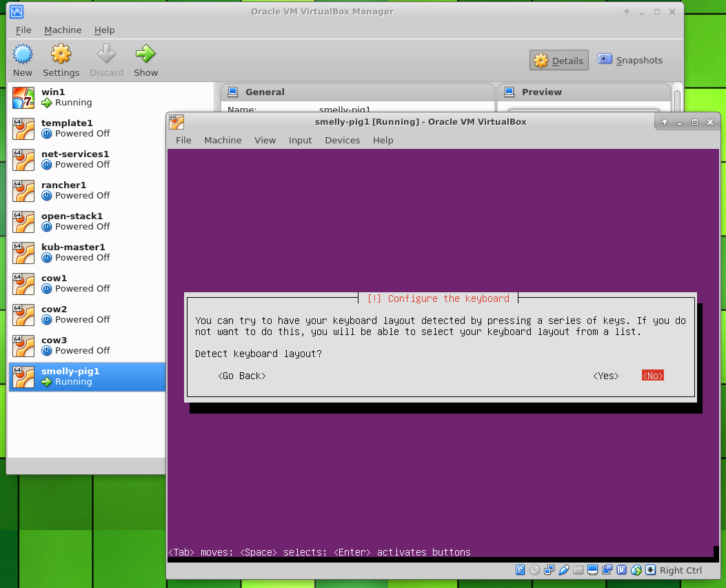Screen dimensions: 726x588
Task: Select the open-stack1 VM entry
Action: [x=87, y=221]
